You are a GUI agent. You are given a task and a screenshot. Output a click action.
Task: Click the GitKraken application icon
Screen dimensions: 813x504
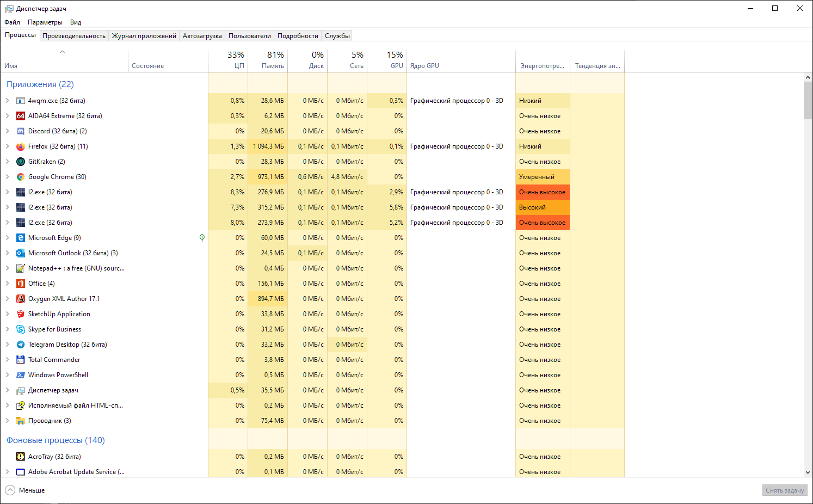(x=21, y=162)
